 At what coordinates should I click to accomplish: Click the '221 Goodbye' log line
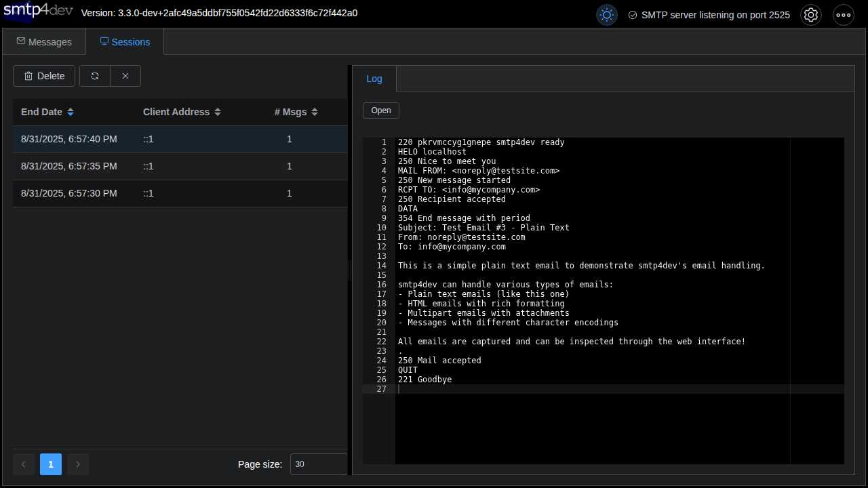click(x=425, y=380)
